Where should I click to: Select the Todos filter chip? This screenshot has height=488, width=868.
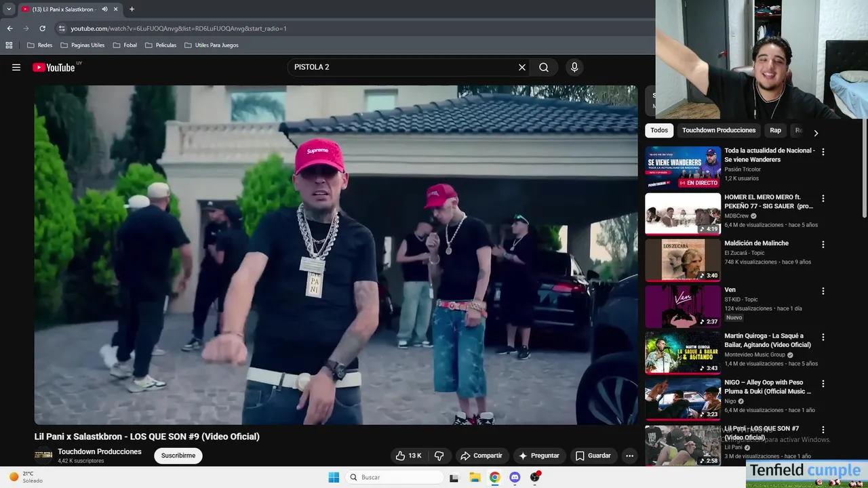tap(659, 130)
